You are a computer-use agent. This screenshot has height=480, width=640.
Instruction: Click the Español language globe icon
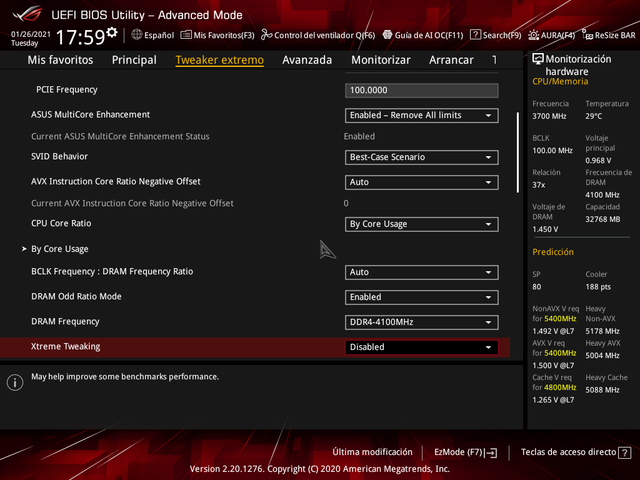(x=137, y=35)
